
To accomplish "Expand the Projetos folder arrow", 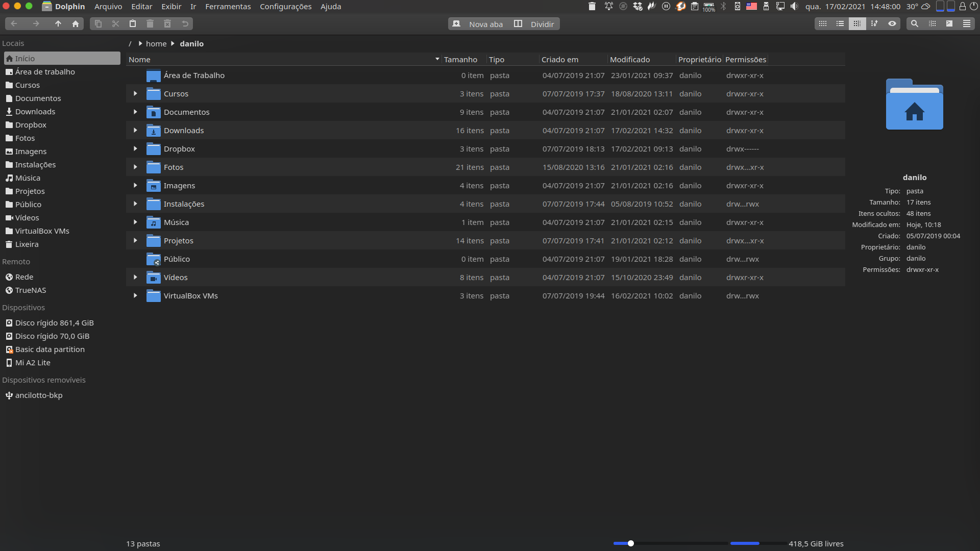I will [x=135, y=241].
